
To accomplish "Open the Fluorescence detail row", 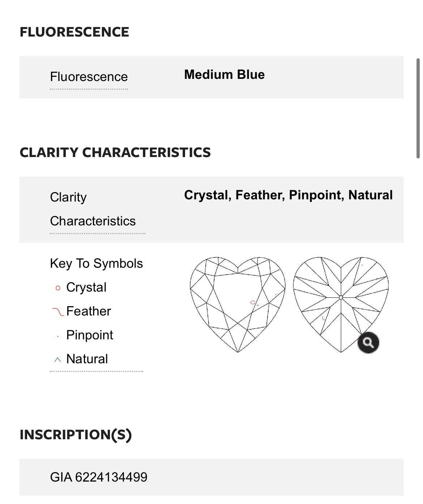I will (x=89, y=77).
